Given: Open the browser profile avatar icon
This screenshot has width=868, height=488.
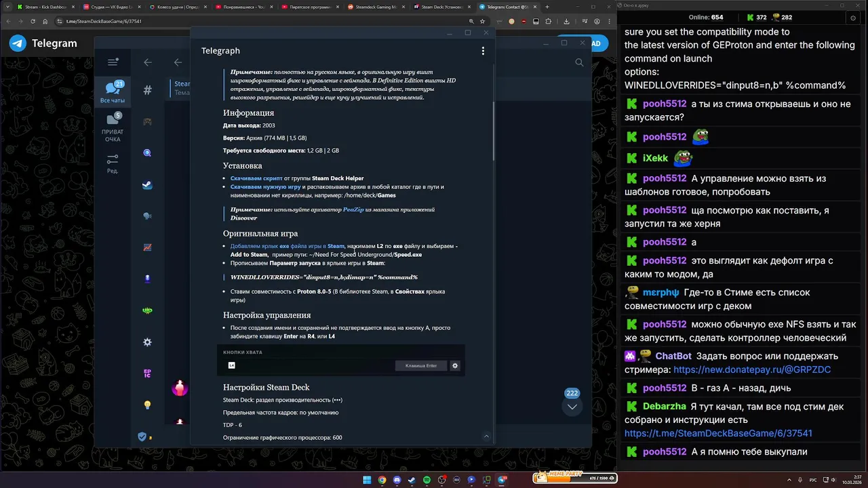Looking at the screenshot, I should (x=597, y=22).
